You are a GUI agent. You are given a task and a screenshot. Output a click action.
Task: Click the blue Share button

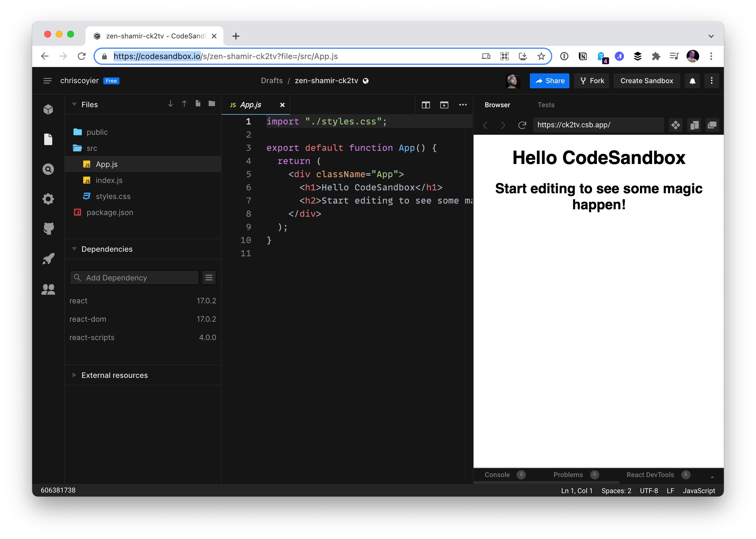(x=549, y=81)
